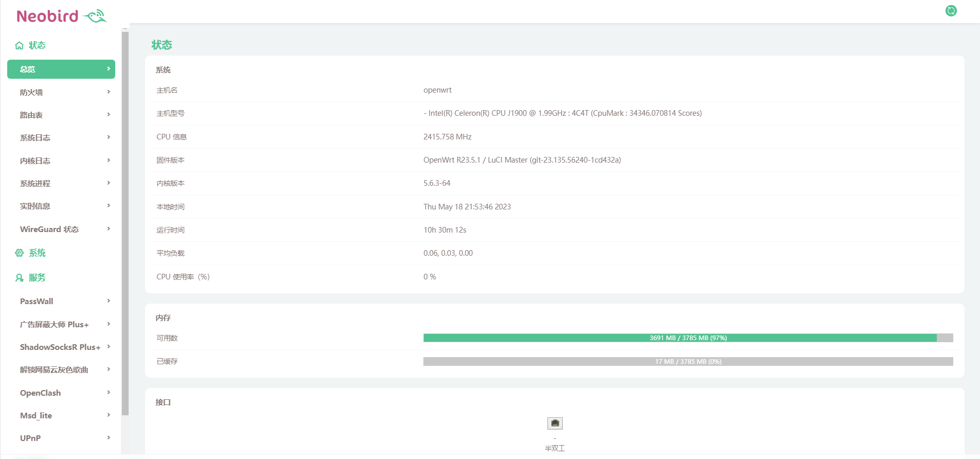Click chevron arrow on WireGuard 状态 row
This screenshot has width=980, height=459.
pyautogui.click(x=109, y=228)
